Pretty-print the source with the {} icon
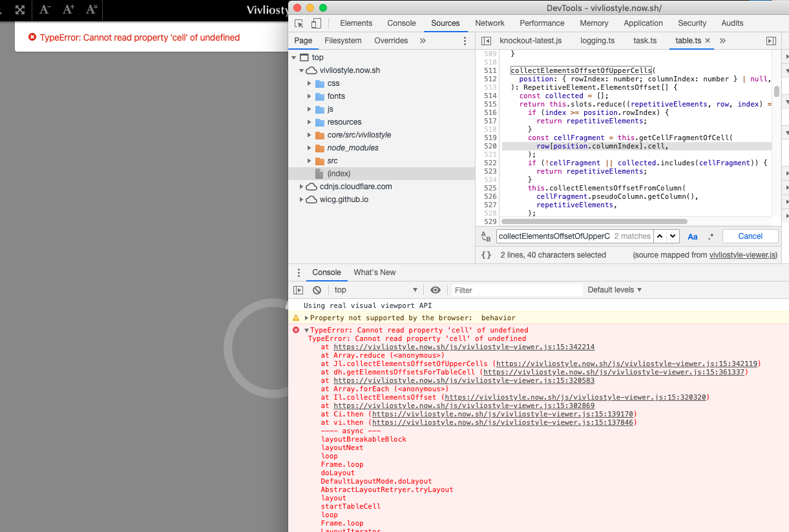Viewport: 789px width, 532px height. point(485,254)
